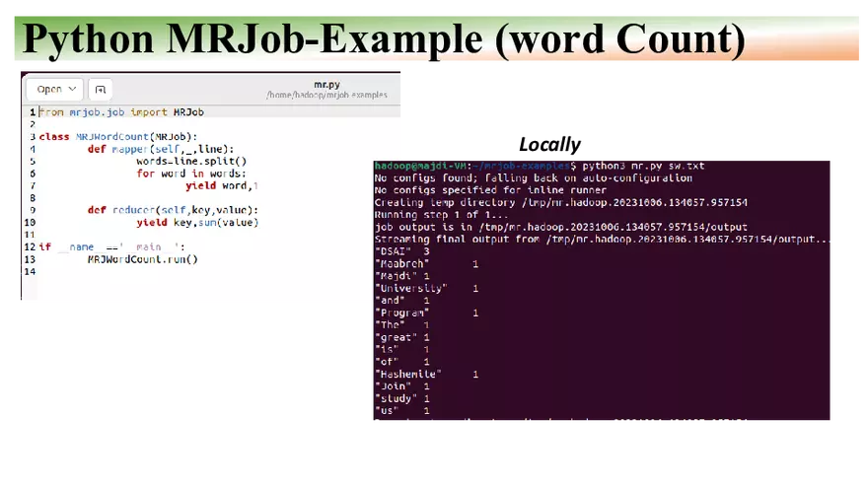Click the MRJWordCount.run() line
This screenshot has height=488, width=868.
(x=142, y=259)
